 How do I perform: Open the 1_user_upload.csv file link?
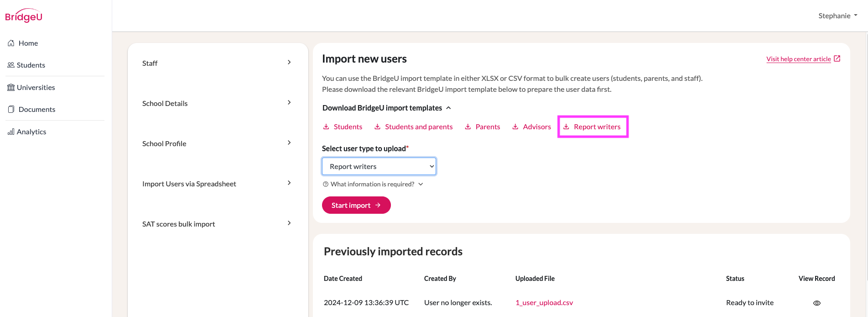(x=544, y=302)
